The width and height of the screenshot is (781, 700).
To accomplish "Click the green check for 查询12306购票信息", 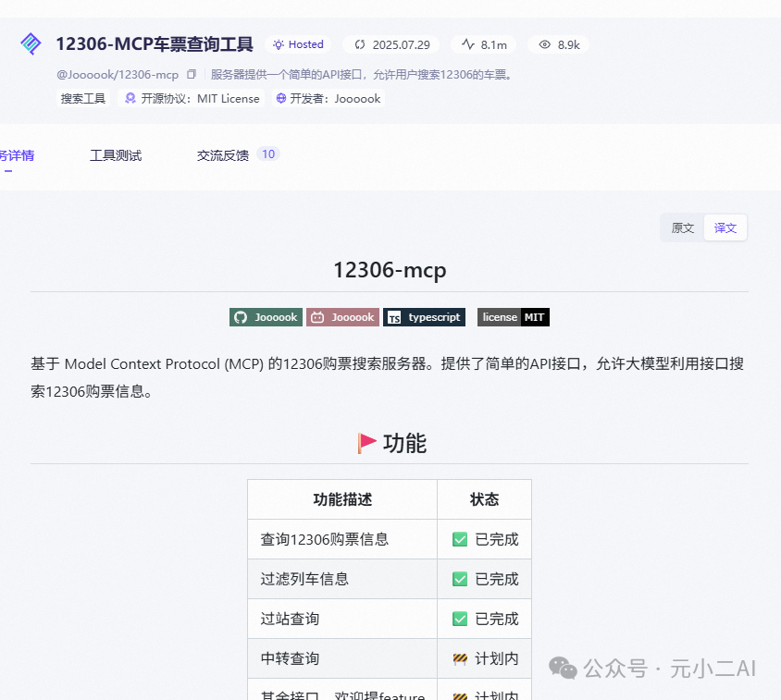I will pyautogui.click(x=460, y=539).
